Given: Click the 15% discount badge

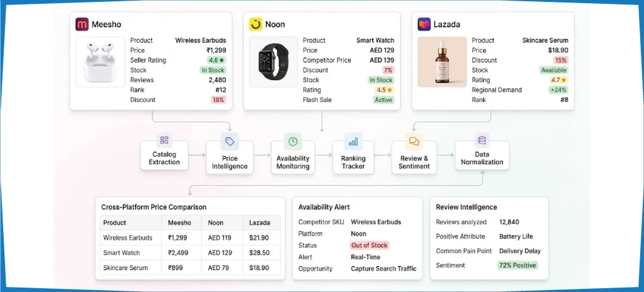Looking at the screenshot, I should (561, 60).
